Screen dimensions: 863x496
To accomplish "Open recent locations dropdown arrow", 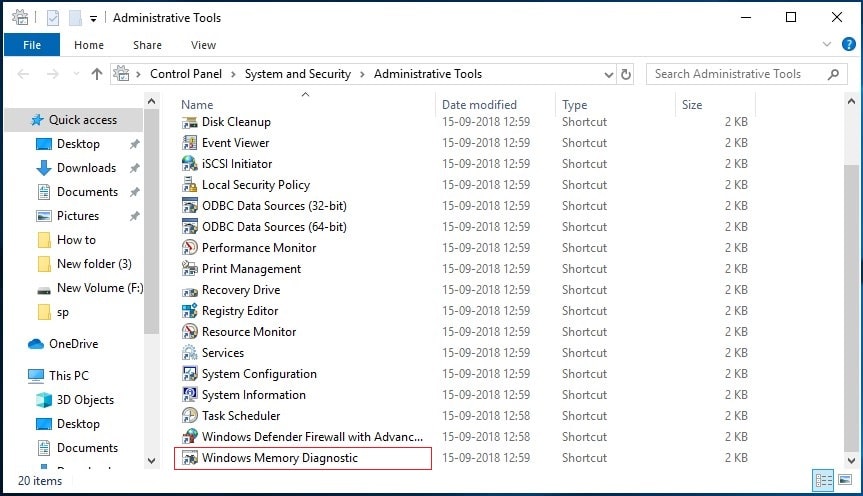I will (x=76, y=74).
